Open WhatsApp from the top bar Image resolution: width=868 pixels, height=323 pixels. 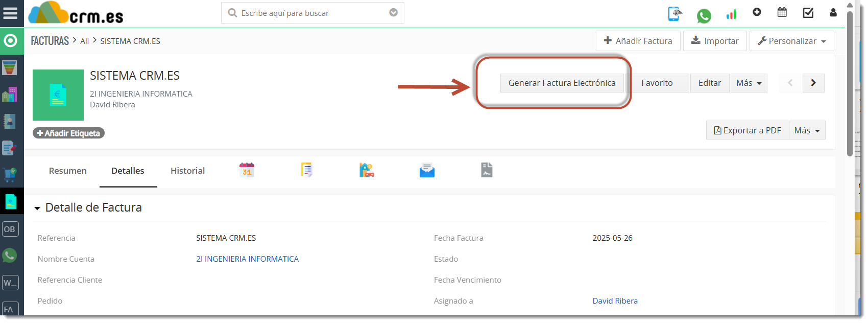[x=704, y=16]
